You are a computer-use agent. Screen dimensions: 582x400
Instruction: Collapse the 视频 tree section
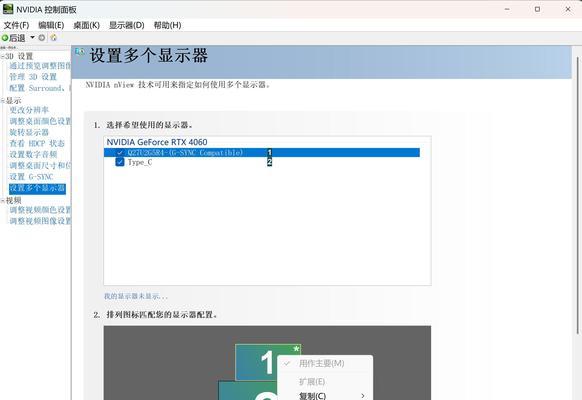tap(3, 201)
